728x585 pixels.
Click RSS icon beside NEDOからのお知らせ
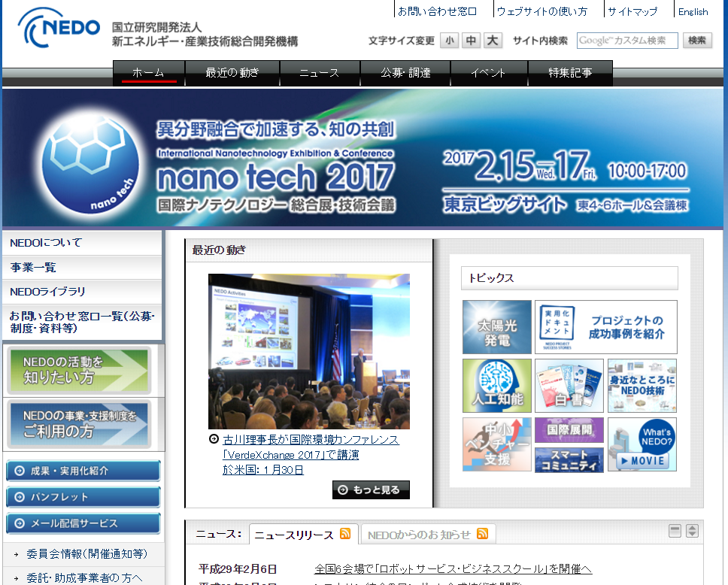coord(482,534)
